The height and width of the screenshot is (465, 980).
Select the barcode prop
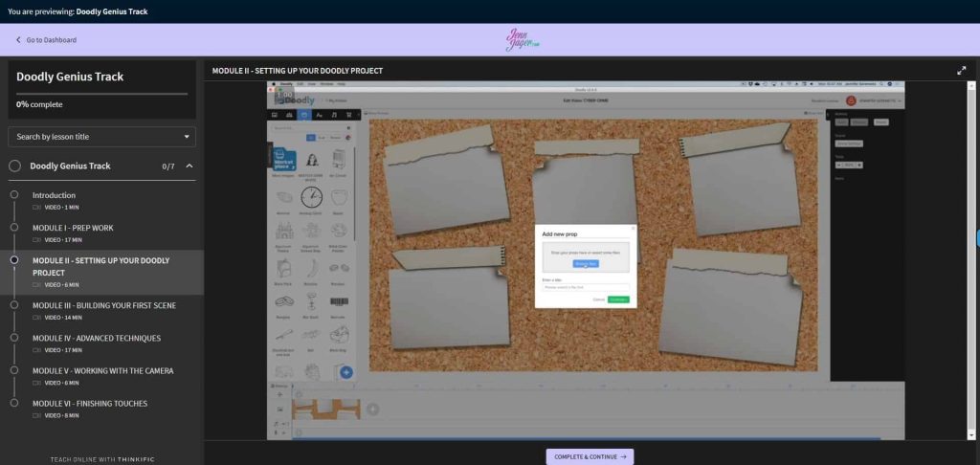pos(340,301)
